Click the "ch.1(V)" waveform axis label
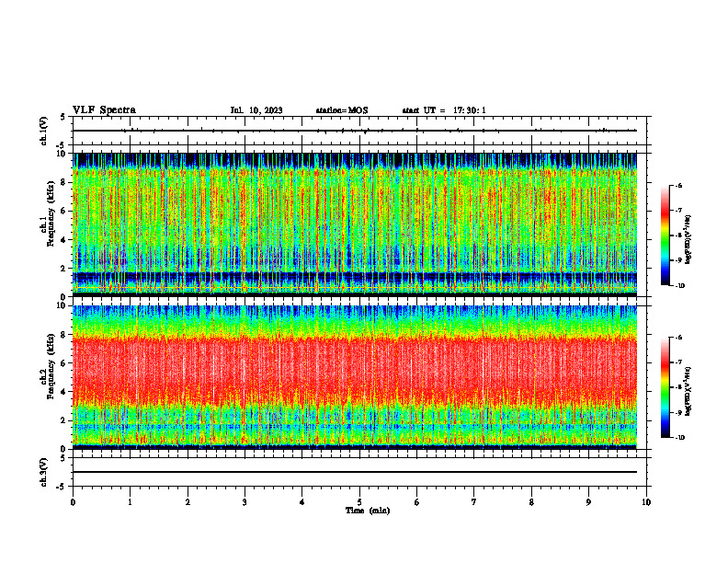The height and width of the screenshot is (563, 728). (x=44, y=131)
